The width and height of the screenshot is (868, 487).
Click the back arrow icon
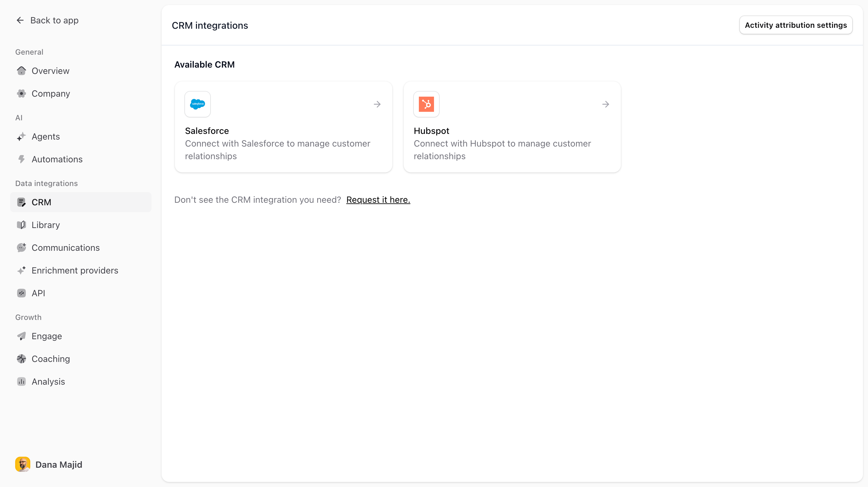click(20, 20)
